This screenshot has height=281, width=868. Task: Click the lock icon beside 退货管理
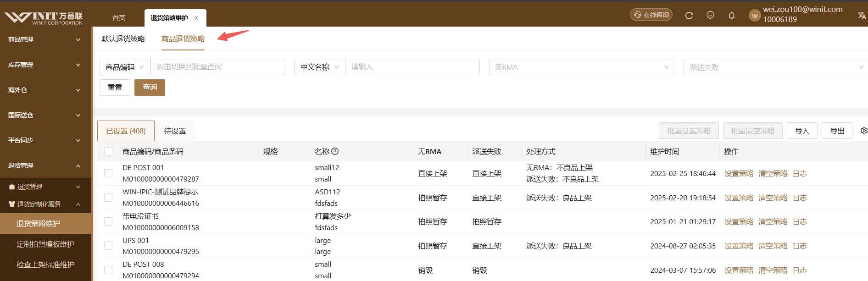12,187
